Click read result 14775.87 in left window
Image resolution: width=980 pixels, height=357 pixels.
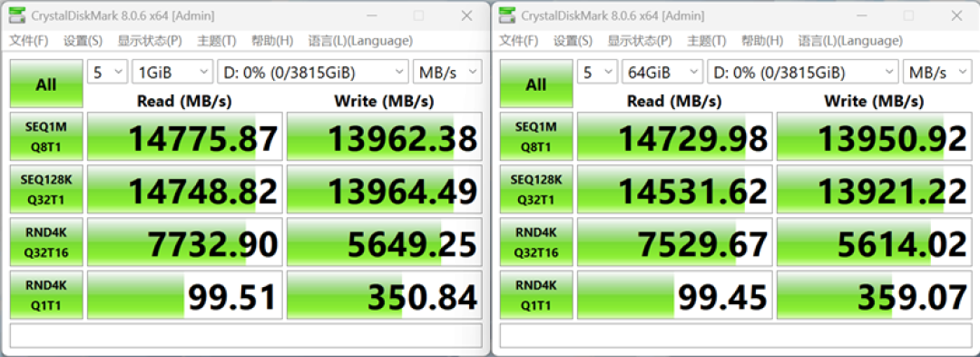click(x=185, y=136)
